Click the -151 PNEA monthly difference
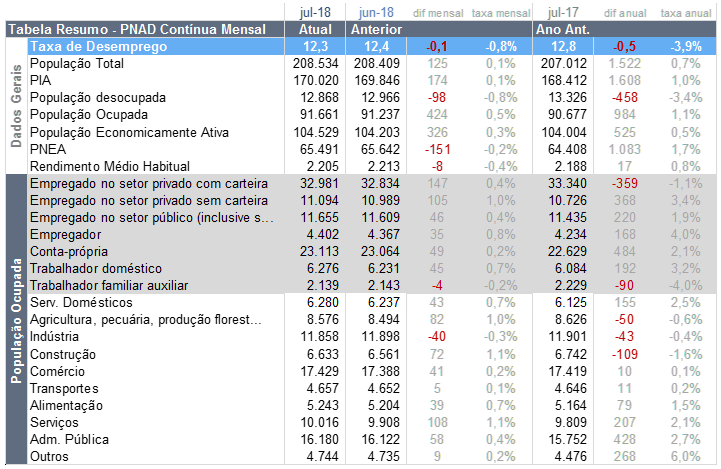 click(437, 149)
